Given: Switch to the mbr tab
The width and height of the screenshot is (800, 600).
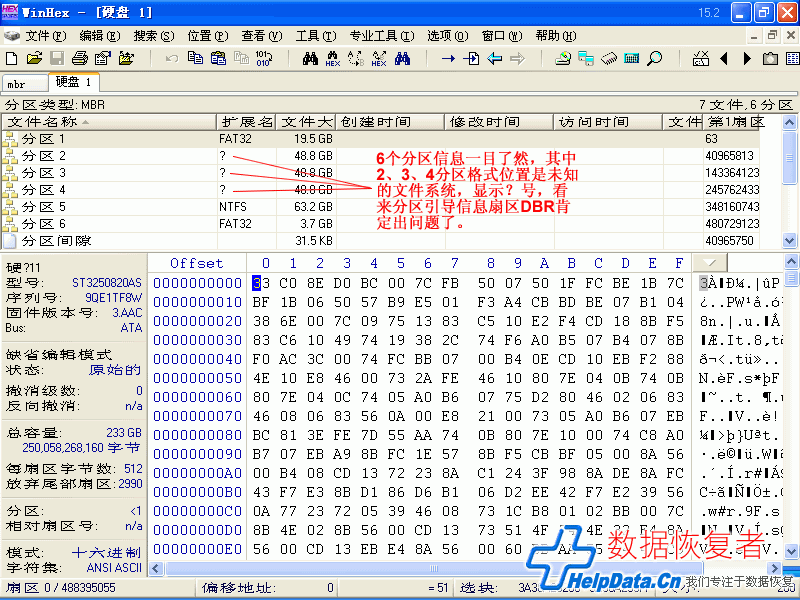Looking at the screenshot, I should (x=24, y=84).
